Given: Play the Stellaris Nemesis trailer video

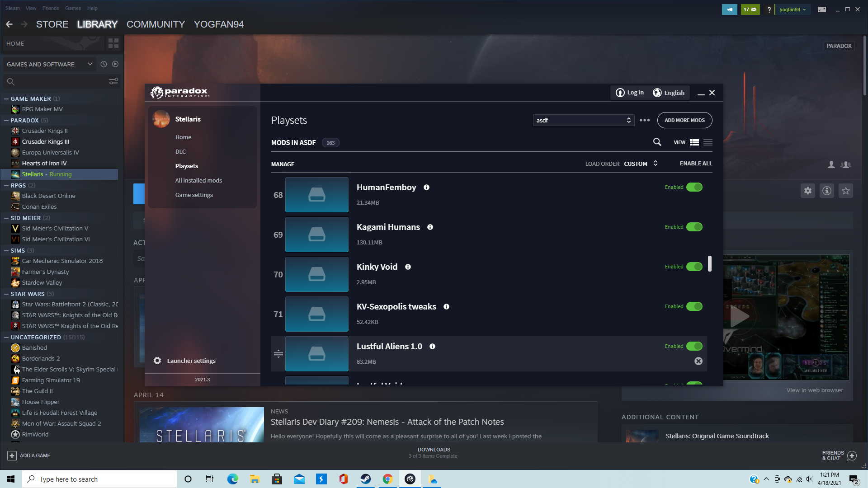Looking at the screenshot, I should tap(740, 316).
